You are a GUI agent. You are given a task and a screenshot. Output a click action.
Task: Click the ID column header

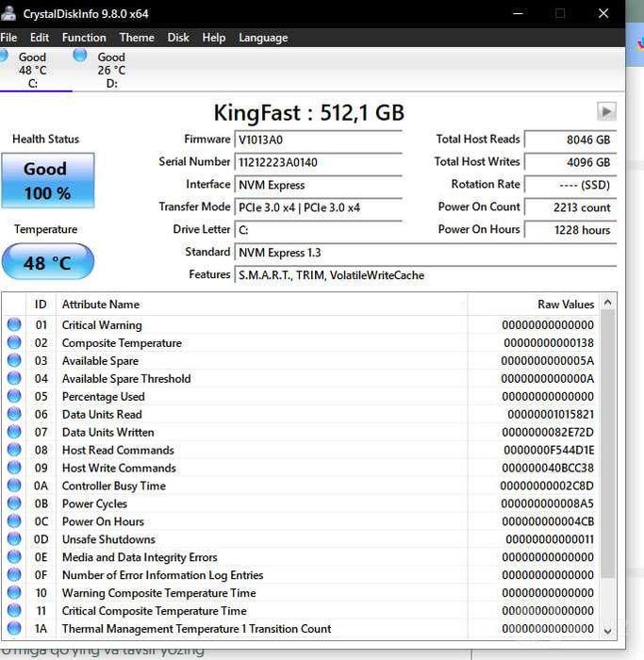[x=41, y=304]
